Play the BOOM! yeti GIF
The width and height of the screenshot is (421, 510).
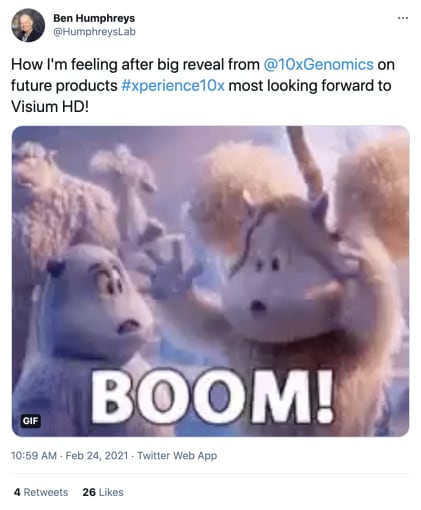pos(210,281)
